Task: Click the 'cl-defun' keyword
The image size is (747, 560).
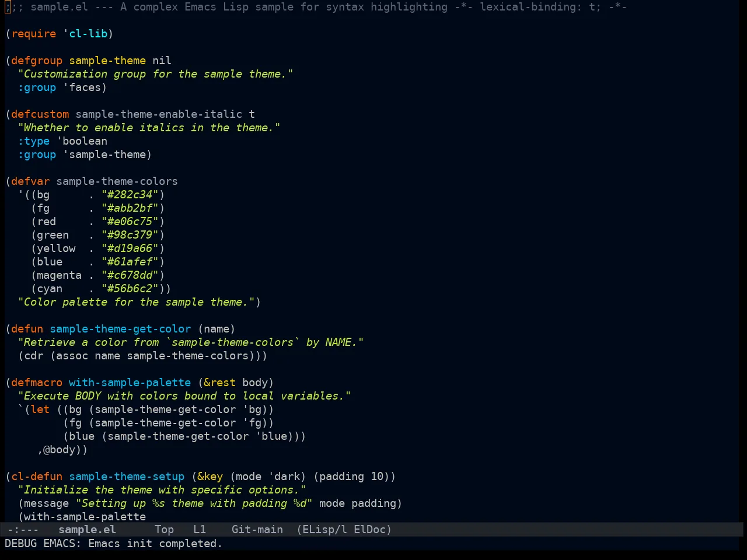Action: pyautogui.click(x=37, y=477)
